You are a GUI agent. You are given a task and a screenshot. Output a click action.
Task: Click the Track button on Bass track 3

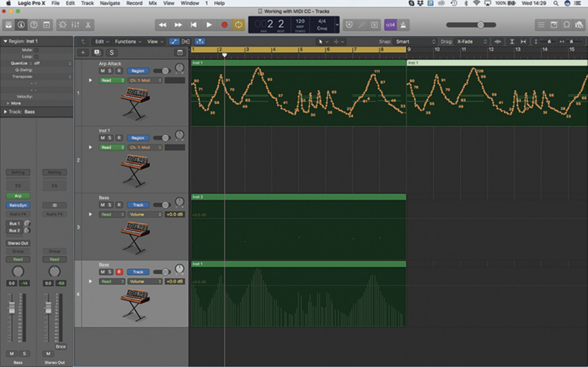tap(138, 205)
